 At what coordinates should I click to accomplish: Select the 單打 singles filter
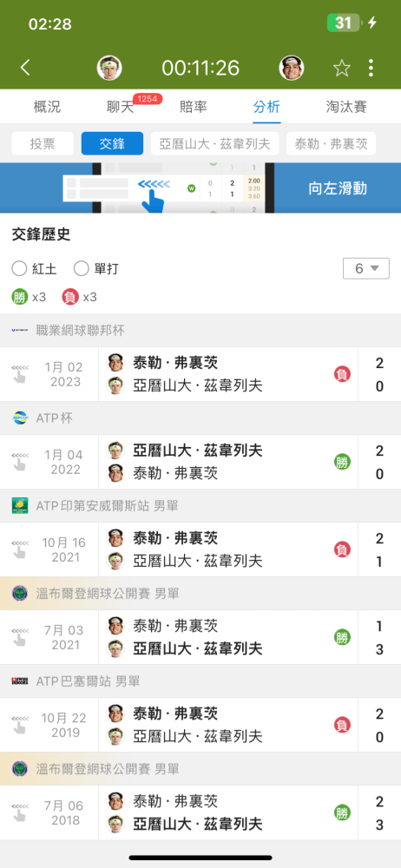(95, 270)
